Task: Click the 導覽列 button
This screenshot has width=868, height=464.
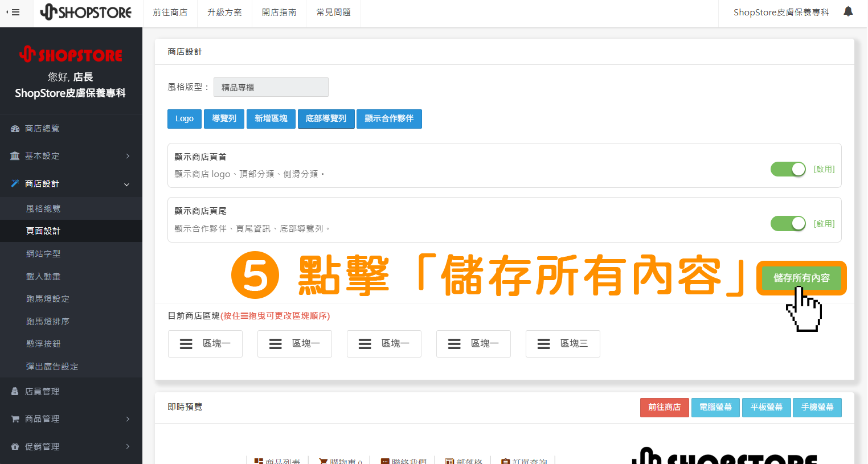Action: coord(224,119)
